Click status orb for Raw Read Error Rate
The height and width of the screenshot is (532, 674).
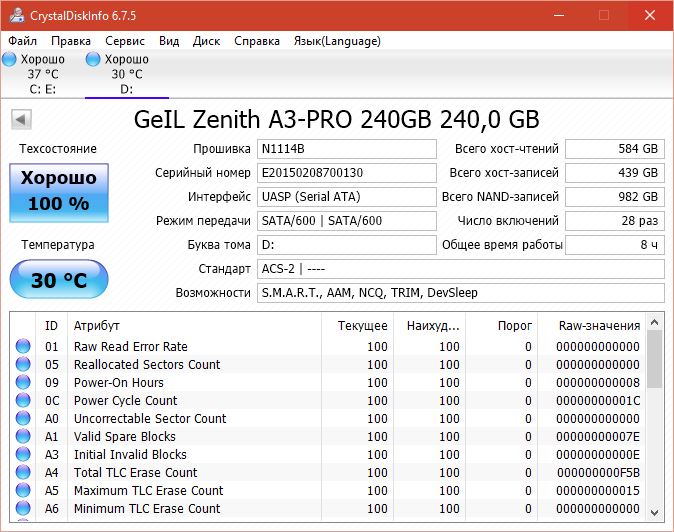pos(23,346)
